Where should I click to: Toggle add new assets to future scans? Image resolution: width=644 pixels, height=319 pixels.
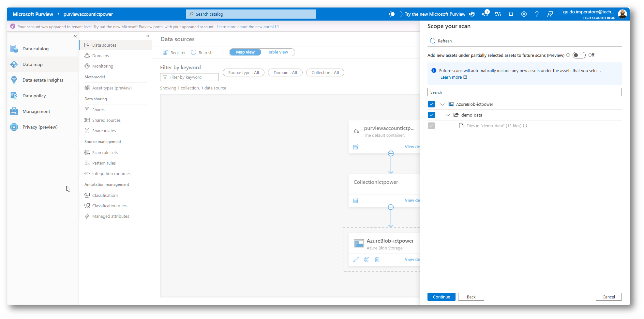[x=579, y=55]
